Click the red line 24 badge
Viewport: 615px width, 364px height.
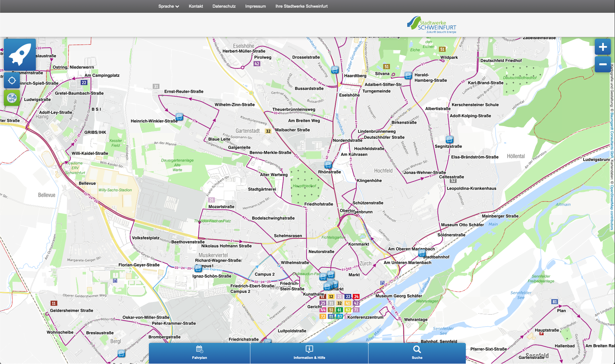click(356, 297)
